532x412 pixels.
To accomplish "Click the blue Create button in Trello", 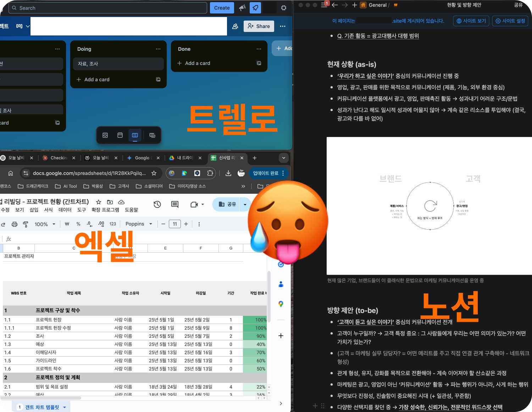I will pyautogui.click(x=222, y=8).
